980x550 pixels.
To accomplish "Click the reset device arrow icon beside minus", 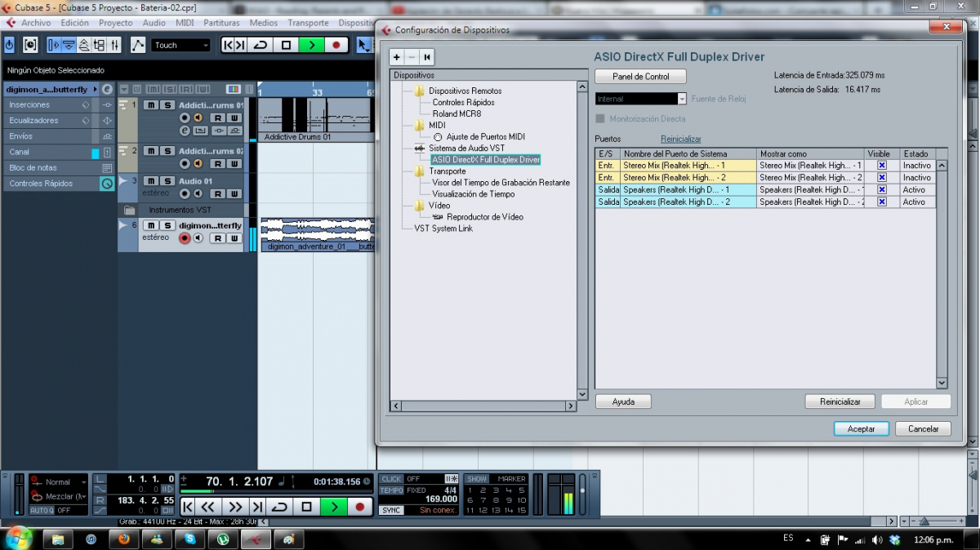I will pyautogui.click(x=426, y=57).
